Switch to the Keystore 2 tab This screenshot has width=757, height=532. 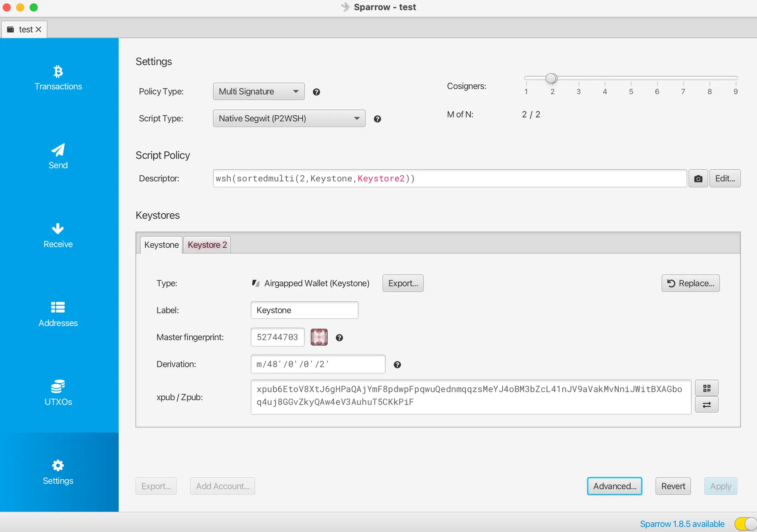pos(207,245)
